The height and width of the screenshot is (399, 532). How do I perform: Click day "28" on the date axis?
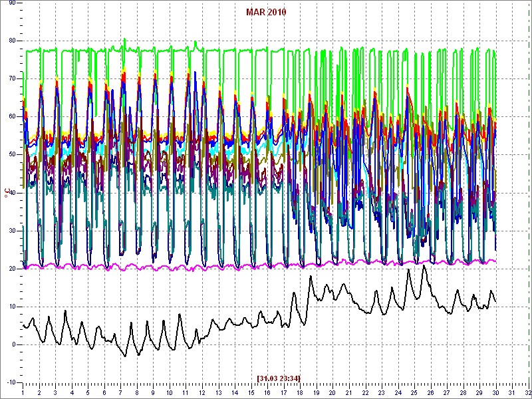pyautogui.click(x=463, y=392)
